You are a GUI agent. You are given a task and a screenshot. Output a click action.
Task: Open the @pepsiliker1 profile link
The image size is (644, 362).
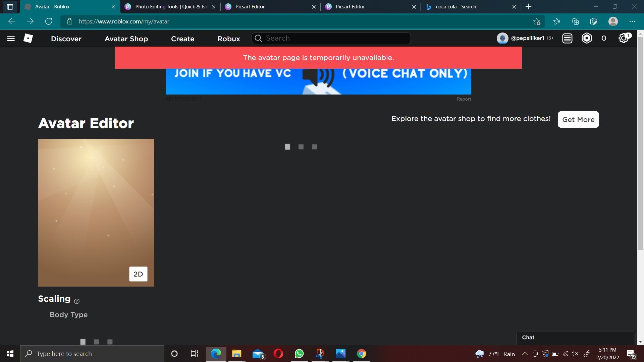click(528, 38)
